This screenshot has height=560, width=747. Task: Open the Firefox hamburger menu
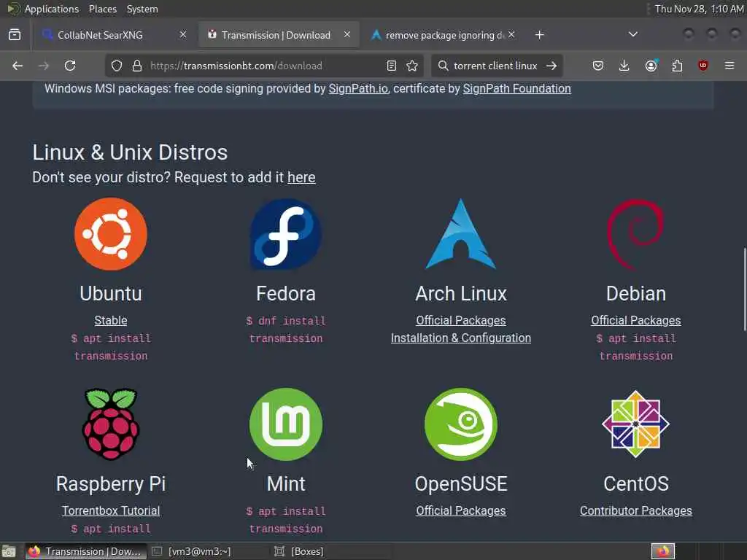pos(729,66)
